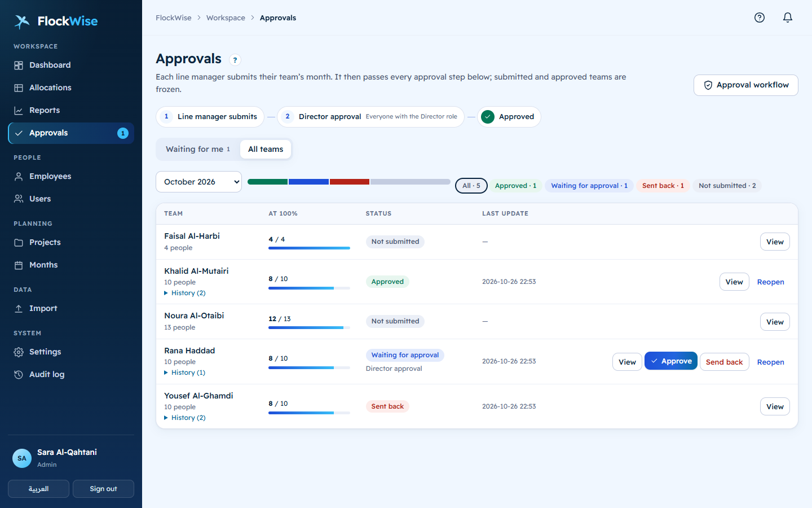View Yousef Al-Ghamdi's team
Screen dimensions: 812x508
click(775, 407)
